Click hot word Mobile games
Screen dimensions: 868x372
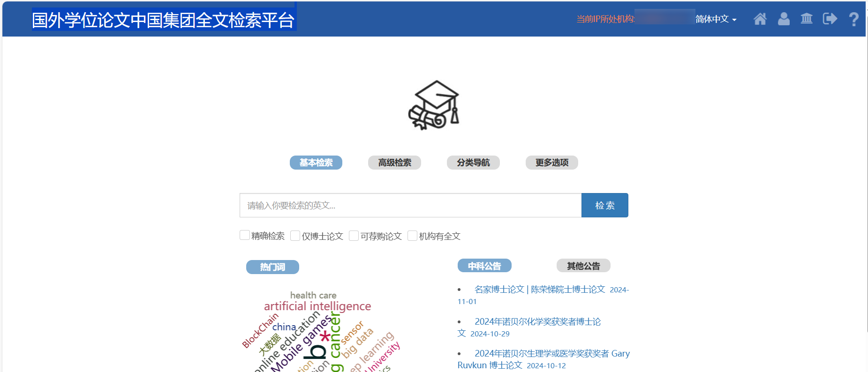[x=301, y=345]
